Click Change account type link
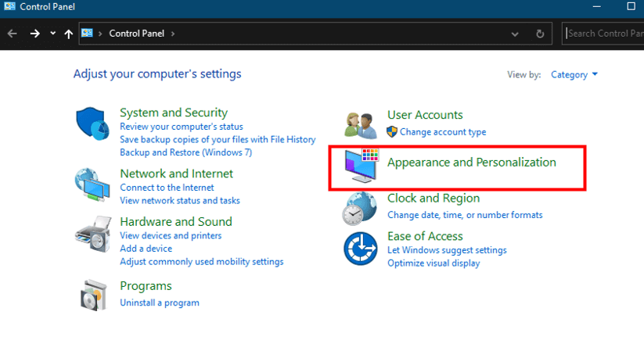 (x=443, y=132)
